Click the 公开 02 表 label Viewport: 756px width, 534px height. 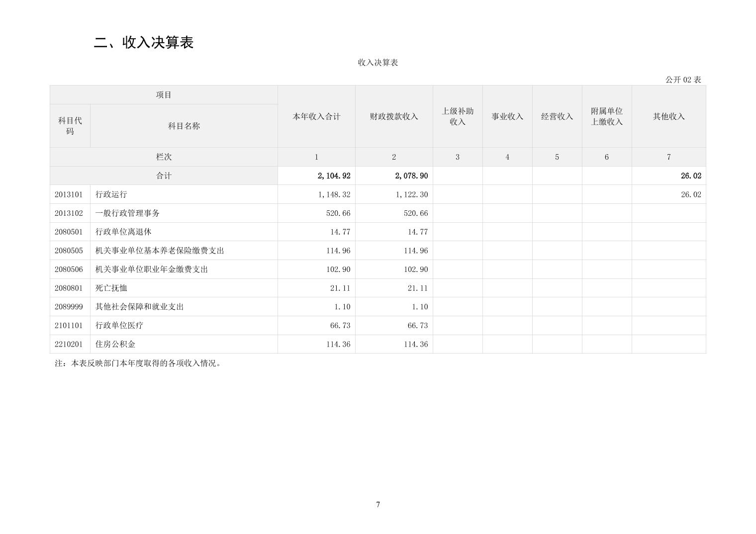point(683,80)
